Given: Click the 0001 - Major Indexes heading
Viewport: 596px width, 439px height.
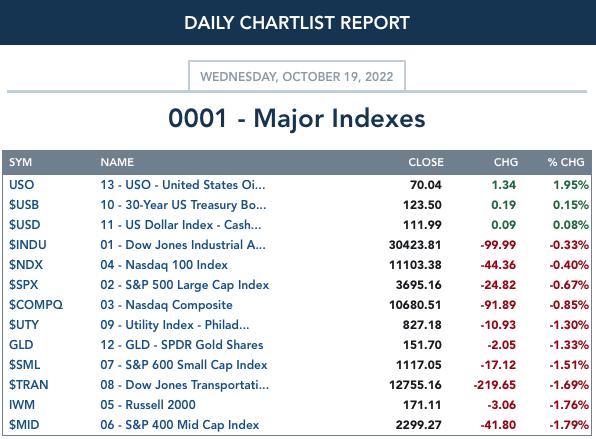Looking at the screenshot, I should click(x=297, y=118).
